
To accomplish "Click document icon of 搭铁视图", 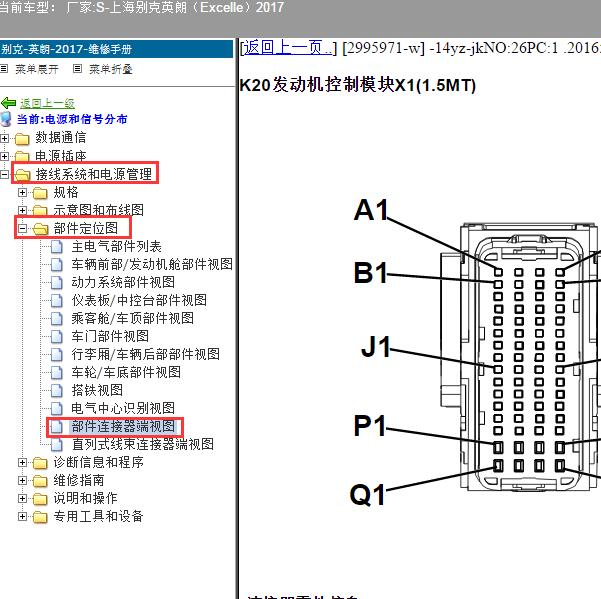I will 57,391.
